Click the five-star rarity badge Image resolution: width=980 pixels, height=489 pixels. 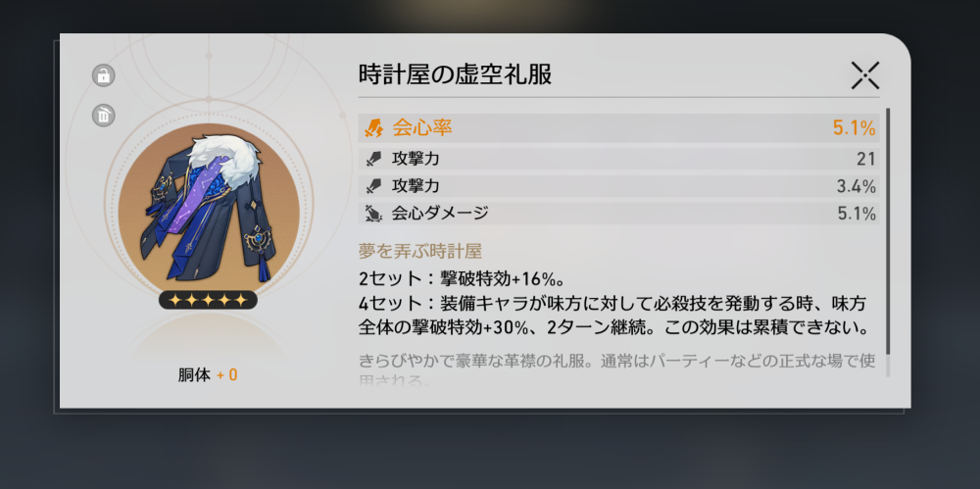point(208,300)
